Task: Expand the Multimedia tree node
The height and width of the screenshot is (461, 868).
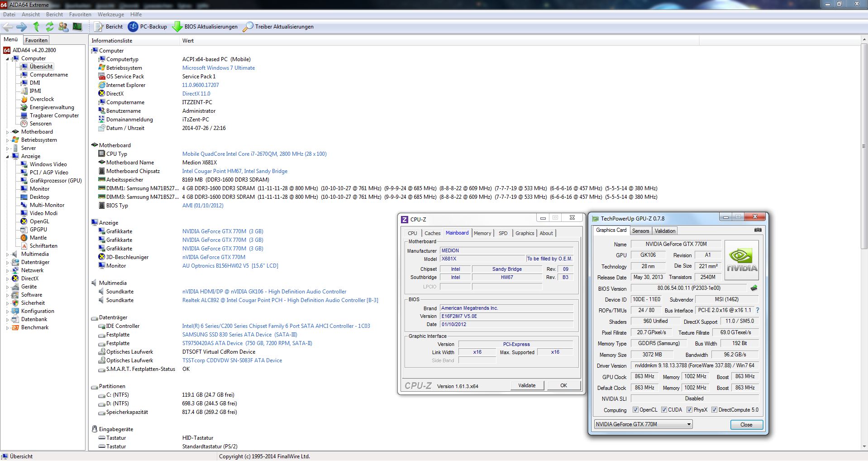Action: pyautogui.click(x=8, y=255)
